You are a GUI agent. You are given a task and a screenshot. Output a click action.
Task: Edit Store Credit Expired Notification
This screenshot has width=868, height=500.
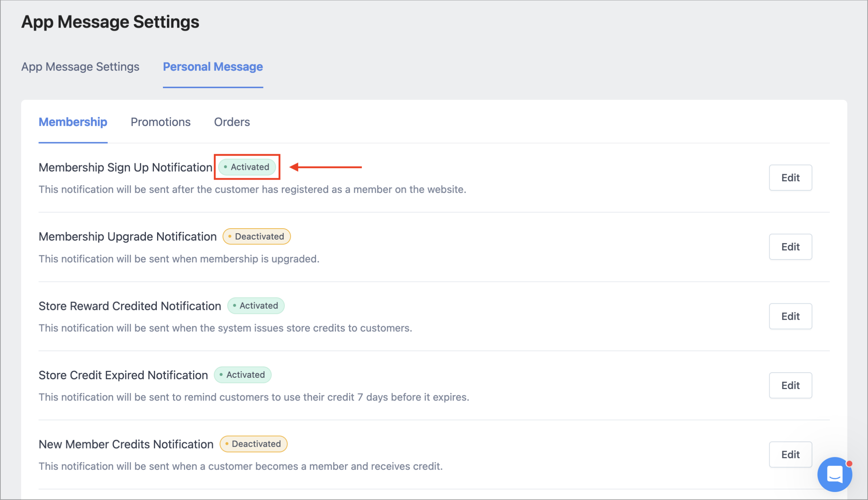tap(790, 385)
